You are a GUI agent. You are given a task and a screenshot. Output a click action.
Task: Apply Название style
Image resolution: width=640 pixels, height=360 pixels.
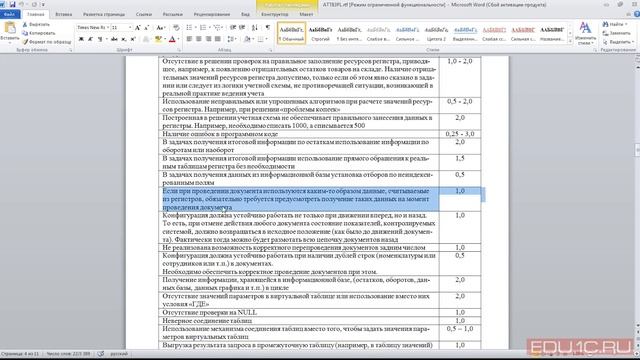(552, 33)
